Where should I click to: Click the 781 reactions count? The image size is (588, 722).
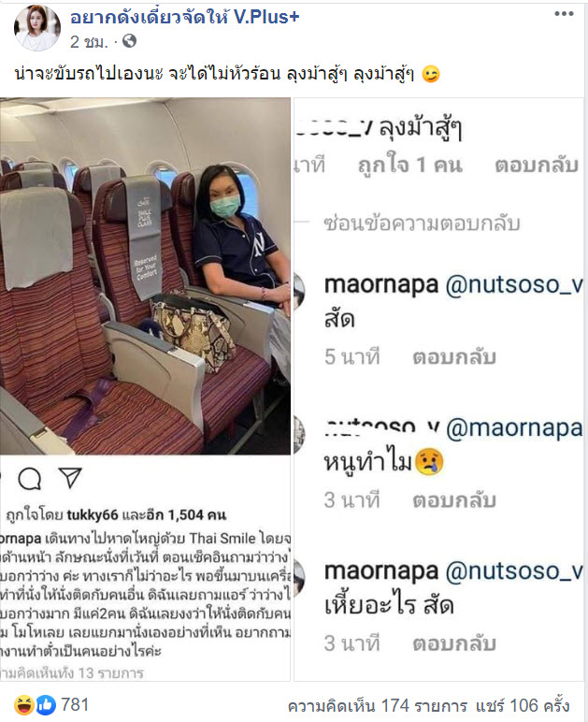[x=75, y=705]
